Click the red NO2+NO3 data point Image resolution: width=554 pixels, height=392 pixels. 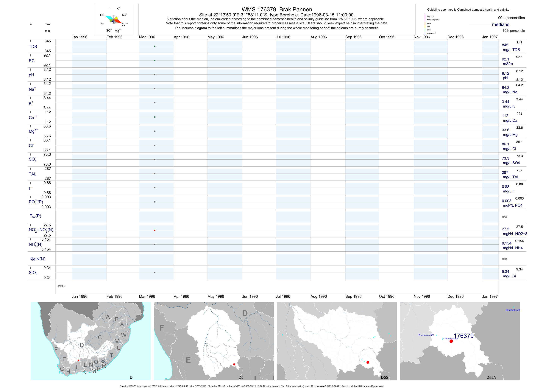(x=155, y=230)
